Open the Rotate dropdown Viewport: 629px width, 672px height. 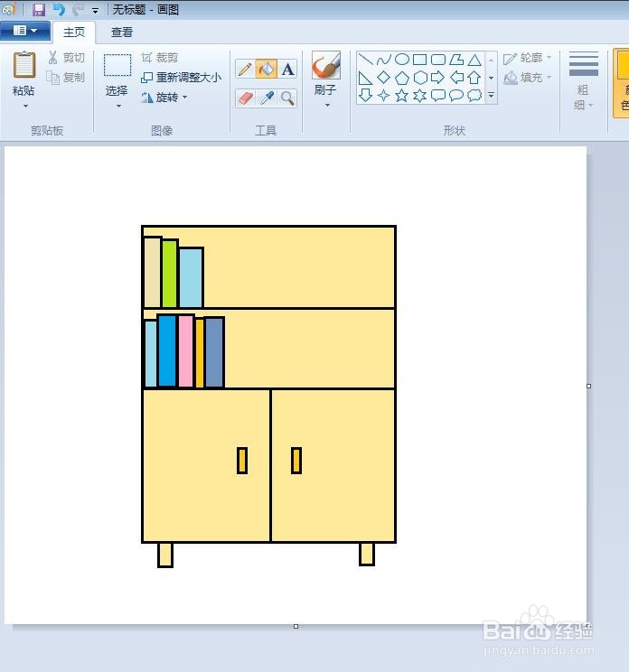tap(164, 98)
